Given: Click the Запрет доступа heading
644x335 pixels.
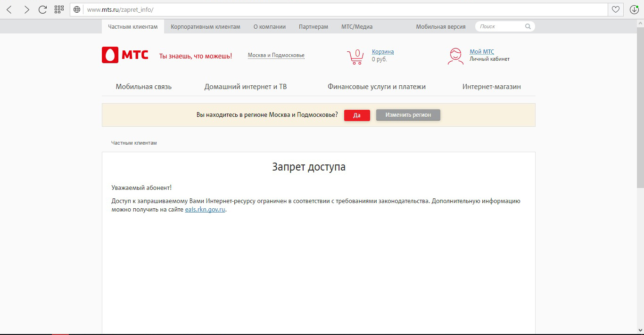Looking at the screenshot, I should click(x=309, y=167).
